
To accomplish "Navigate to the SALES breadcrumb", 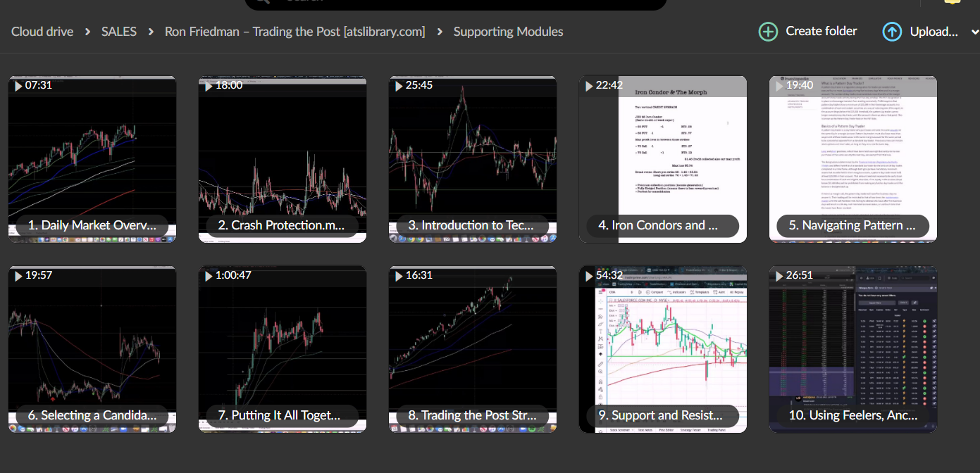I will pyautogui.click(x=118, y=31).
